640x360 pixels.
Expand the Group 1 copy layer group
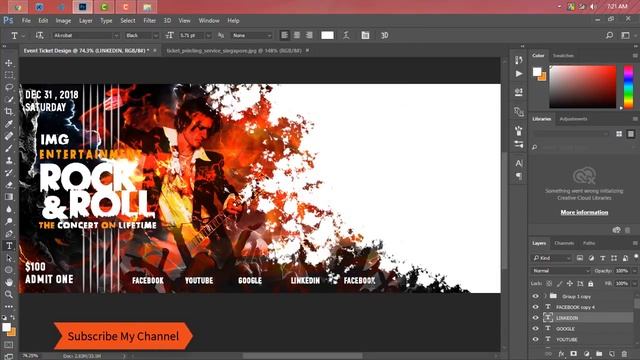pos(545,296)
